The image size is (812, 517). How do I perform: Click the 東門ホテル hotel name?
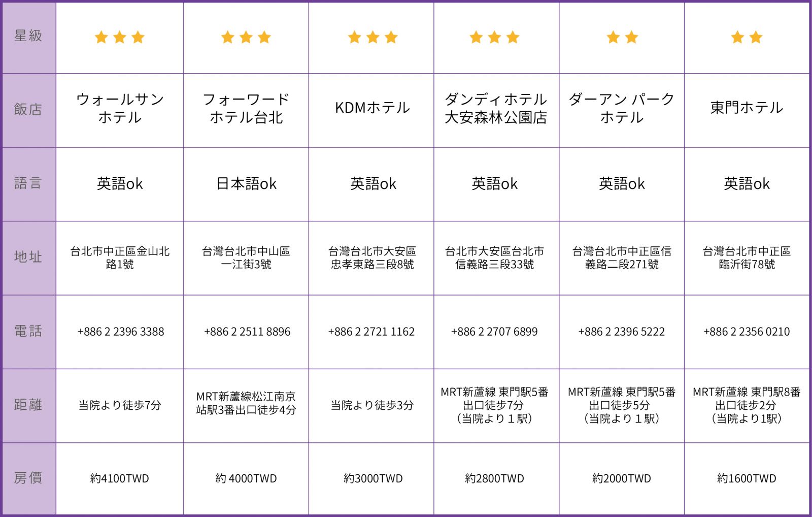(747, 108)
